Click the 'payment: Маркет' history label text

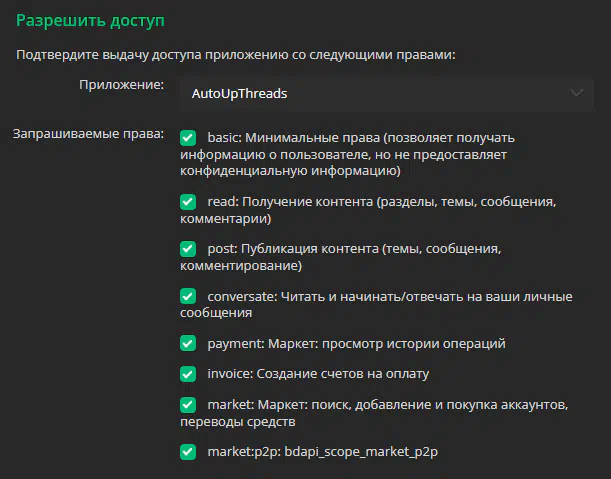[x=356, y=343]
